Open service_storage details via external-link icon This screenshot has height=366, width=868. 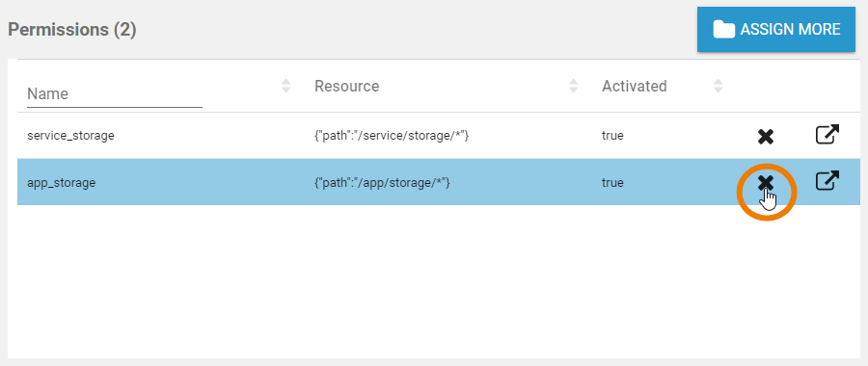pyautogui.click(x=827, y=134)
